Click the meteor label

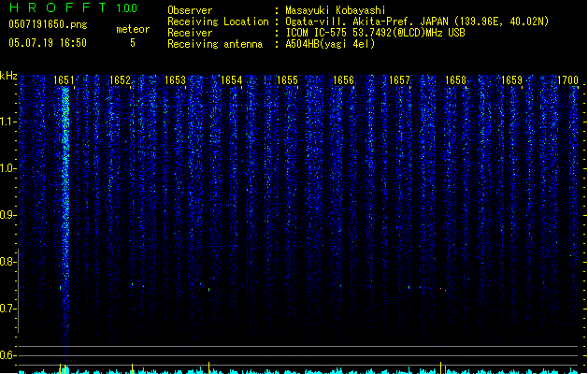pyautogui.click(x=133, y=29)
